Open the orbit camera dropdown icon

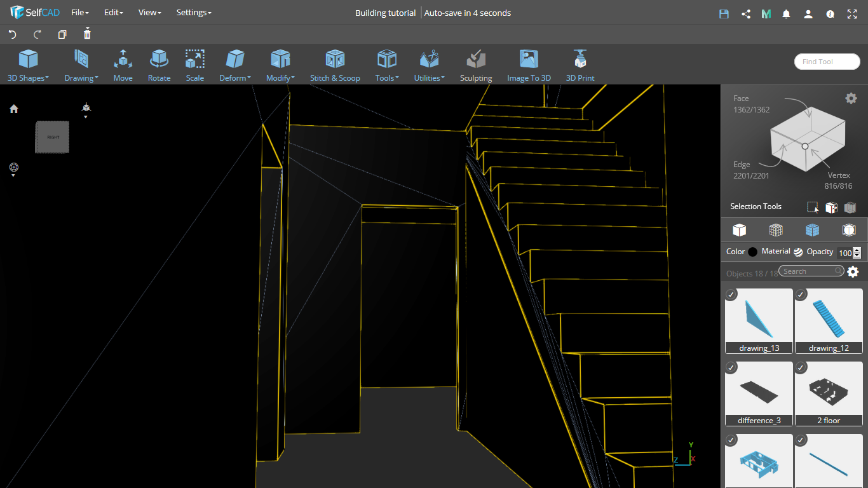(13, 170)
